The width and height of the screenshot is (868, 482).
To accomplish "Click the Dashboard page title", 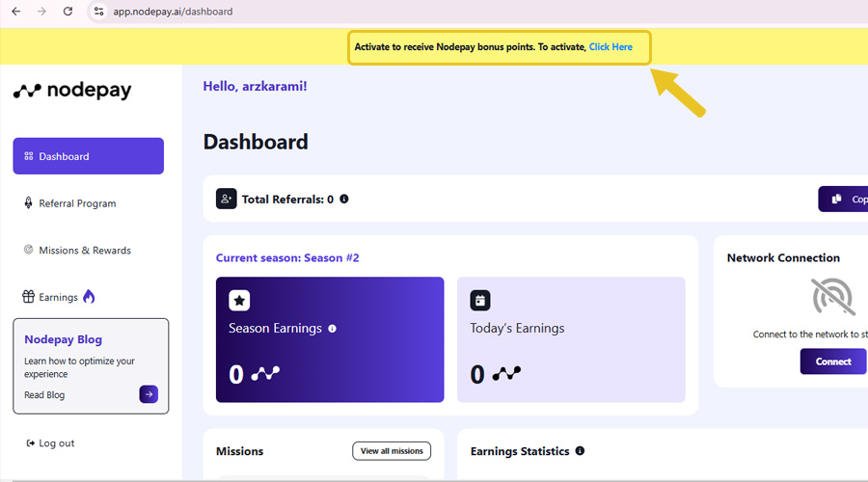I will tap(256, 142).
